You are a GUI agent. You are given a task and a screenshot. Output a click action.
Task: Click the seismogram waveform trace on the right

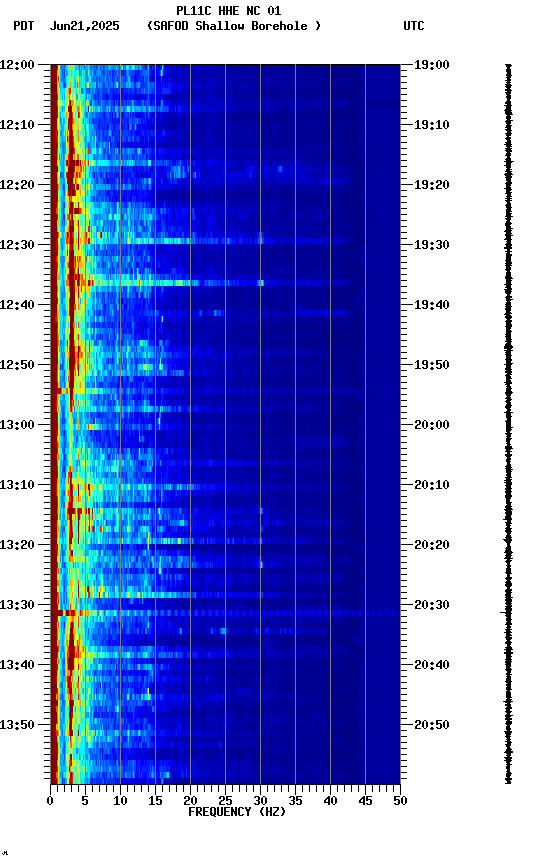(508, 424)
